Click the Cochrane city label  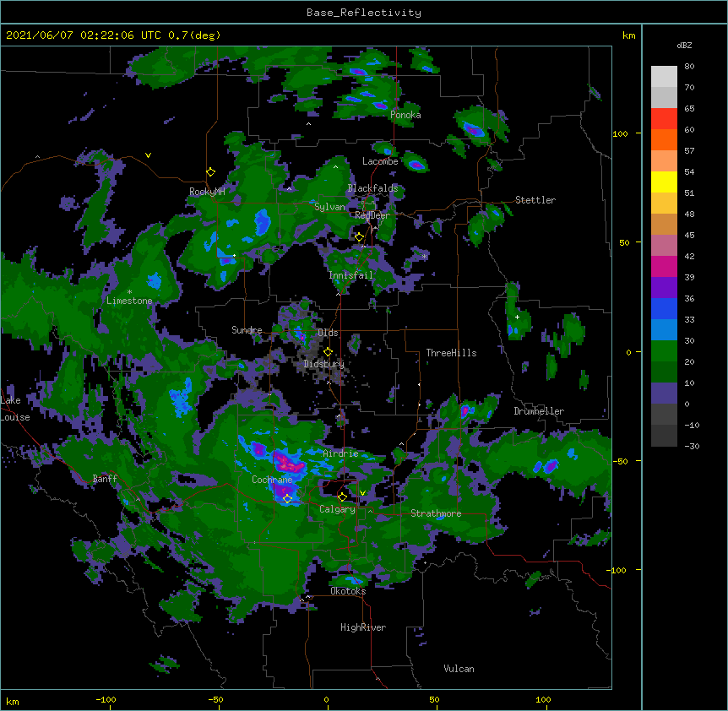pyautogui.click(x=273, y=480)
